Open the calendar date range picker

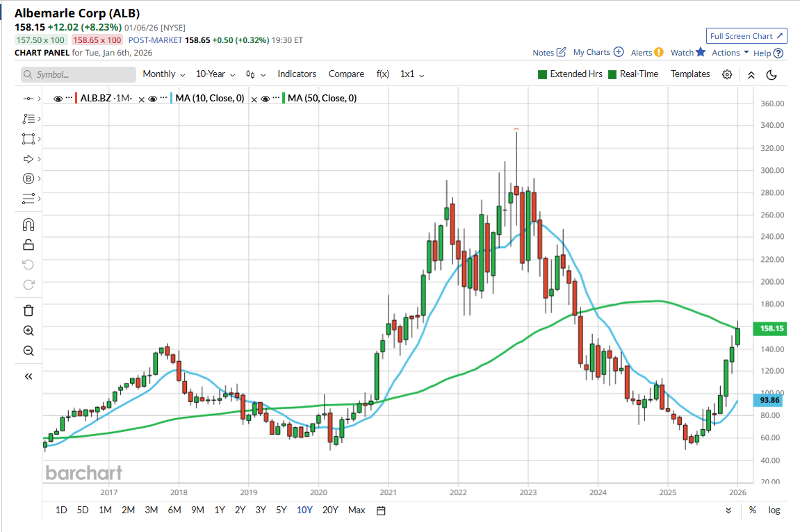pyautogui.click(x=381, y=510)
